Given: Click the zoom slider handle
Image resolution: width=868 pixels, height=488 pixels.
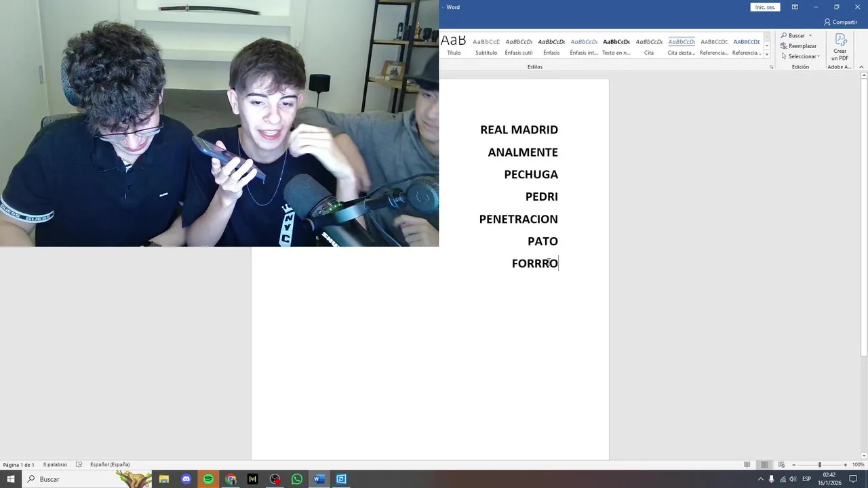Looking at the screenshot, I should 819,465.
